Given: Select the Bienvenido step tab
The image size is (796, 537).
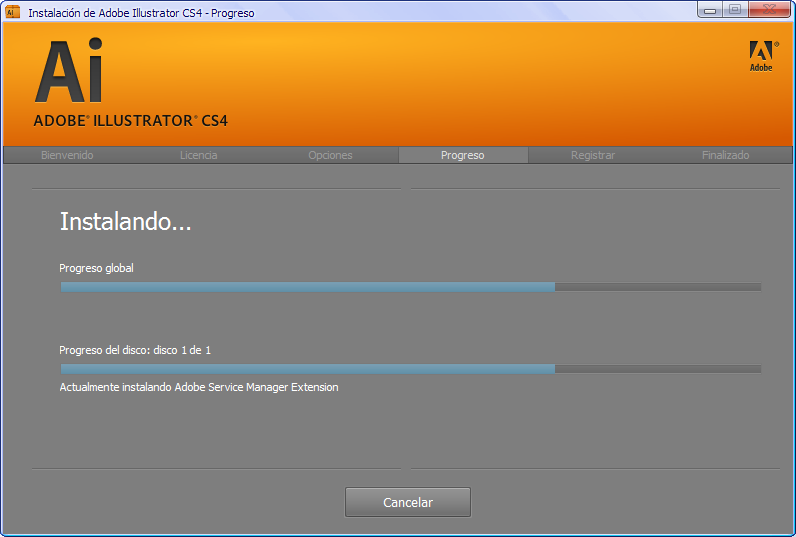Looking at the screenshot, I should pyautogui.click(x=67, y=155).
